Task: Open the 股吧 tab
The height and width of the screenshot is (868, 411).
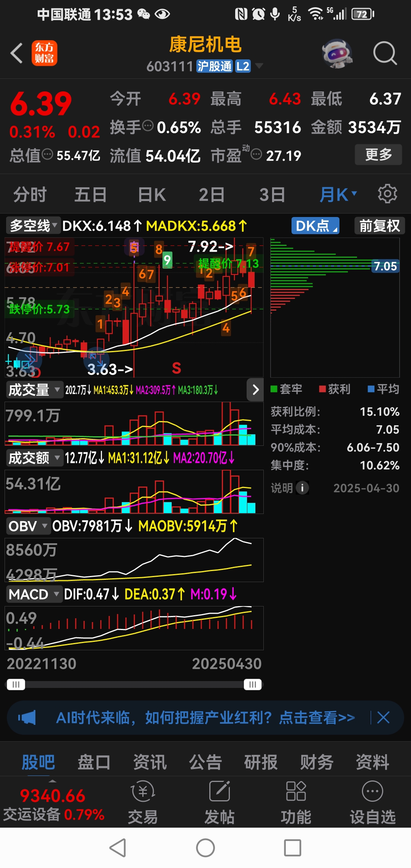Action: pyautogui.click(x=38, y=762)
